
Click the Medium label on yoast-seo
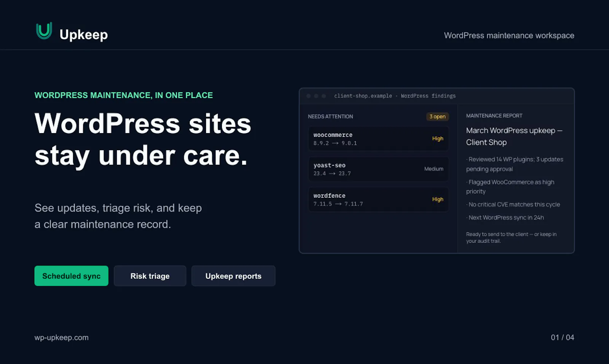click(x=434, y=169)
